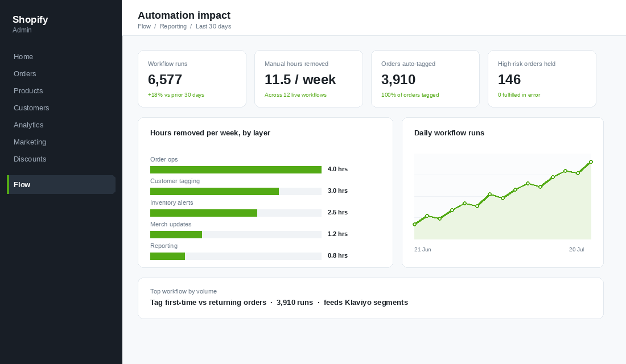Click the Reporting breadcrumb link

(x=173, y=26)
